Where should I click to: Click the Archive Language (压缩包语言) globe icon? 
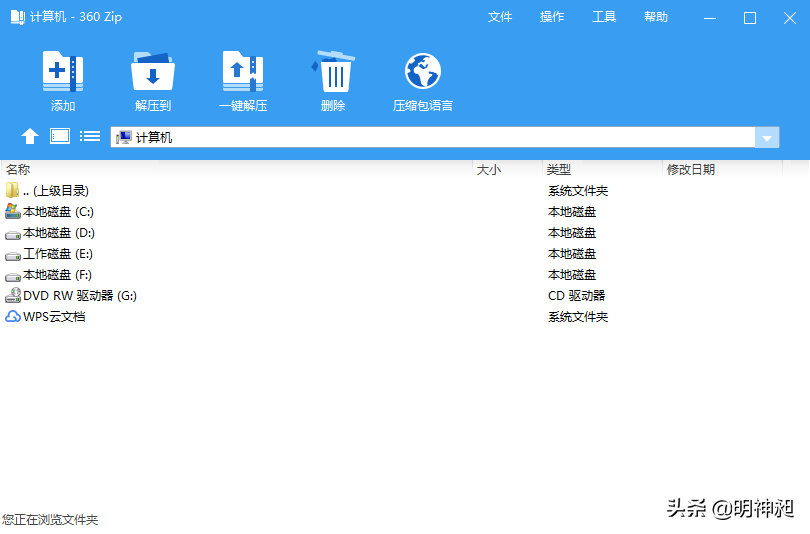[x=423, y=71]
